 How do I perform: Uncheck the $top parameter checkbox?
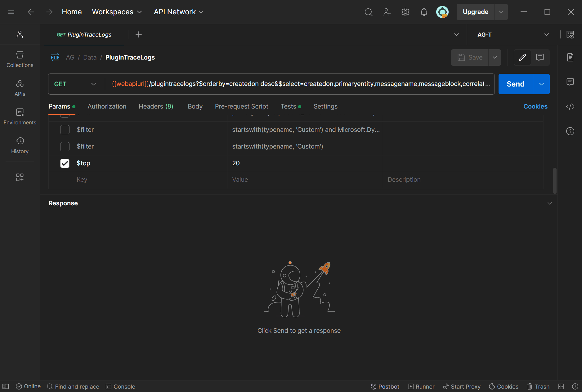(x=65, y=163)
